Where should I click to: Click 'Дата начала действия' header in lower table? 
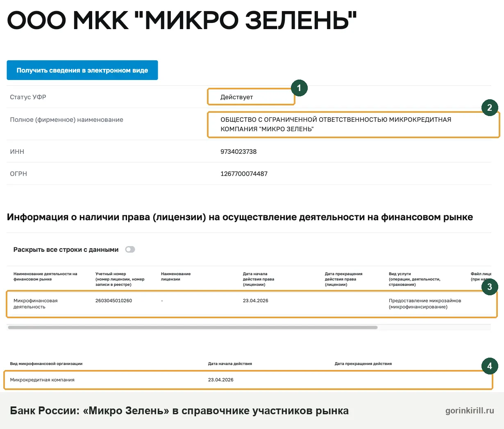(230, 364)
